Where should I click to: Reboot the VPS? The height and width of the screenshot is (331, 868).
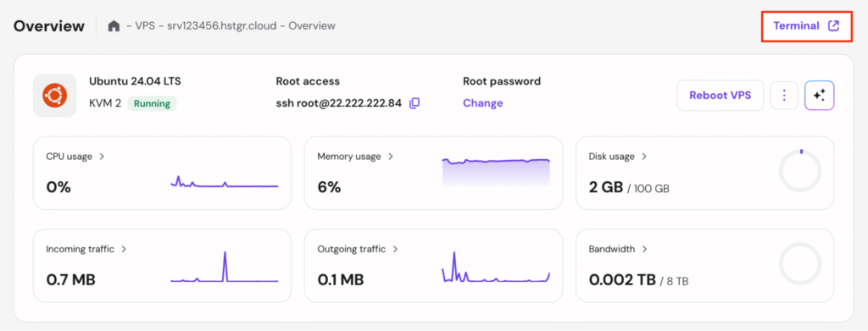coord(721,96)
